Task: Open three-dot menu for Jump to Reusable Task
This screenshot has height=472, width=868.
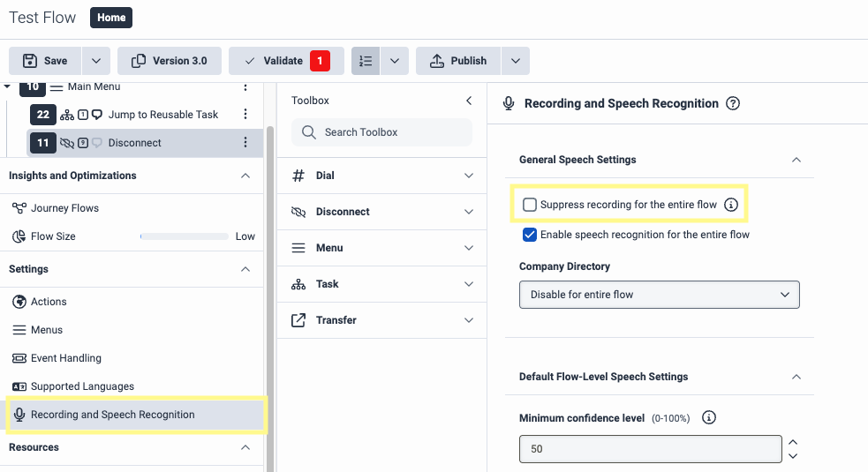Action: pyautogui.click(x=245, y=115)
